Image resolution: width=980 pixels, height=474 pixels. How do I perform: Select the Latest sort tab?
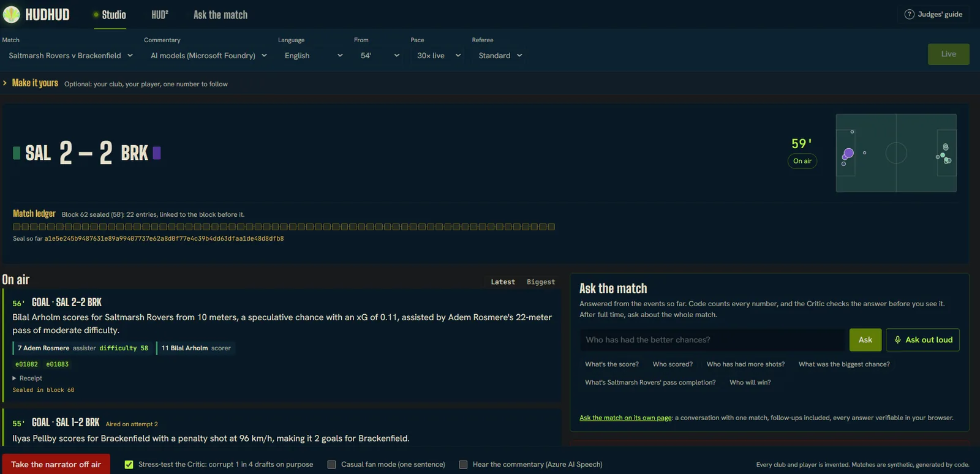[x=503, y=282]
